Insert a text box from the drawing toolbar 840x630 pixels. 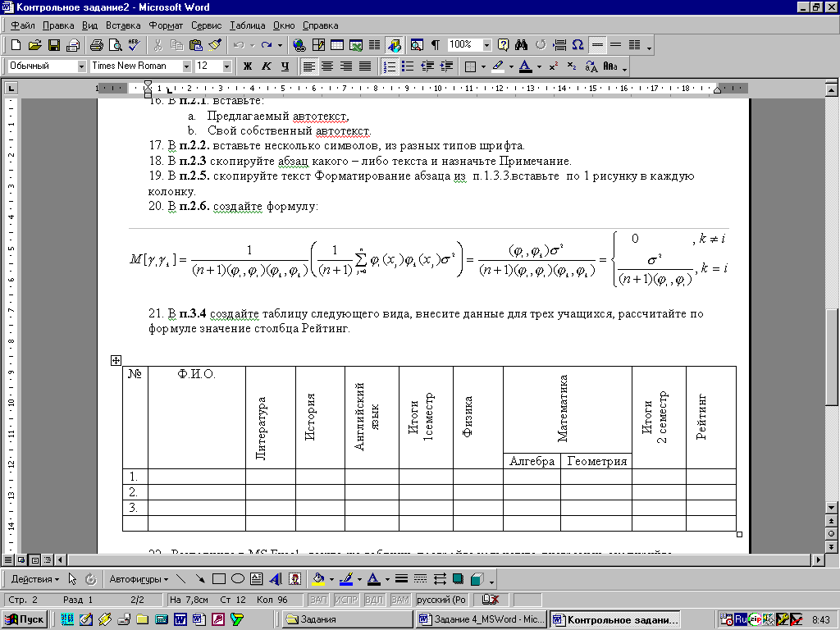coord(257,579)
